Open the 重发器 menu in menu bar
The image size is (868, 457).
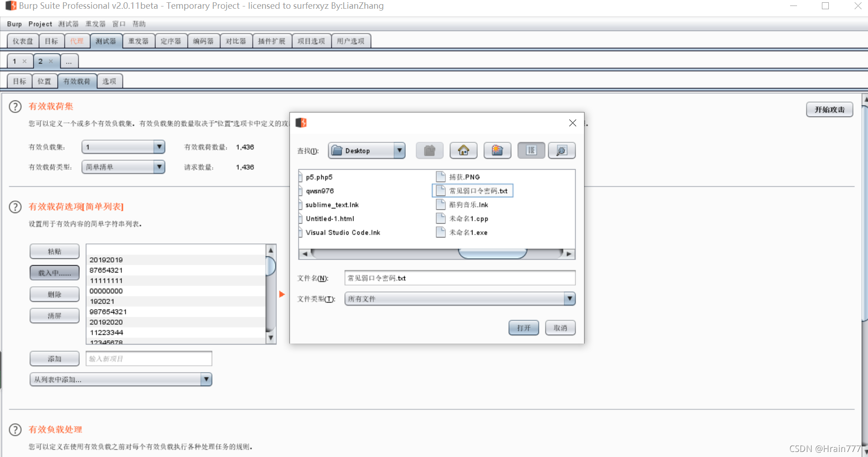point(95,24)
